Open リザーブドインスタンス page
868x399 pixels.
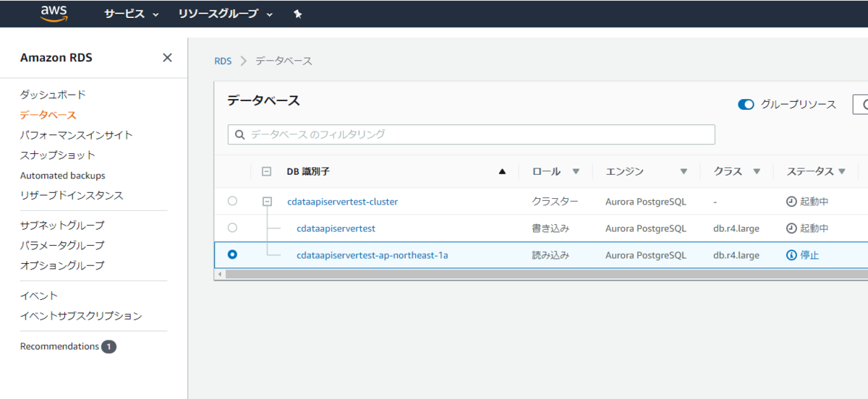[x=72, y=196]
